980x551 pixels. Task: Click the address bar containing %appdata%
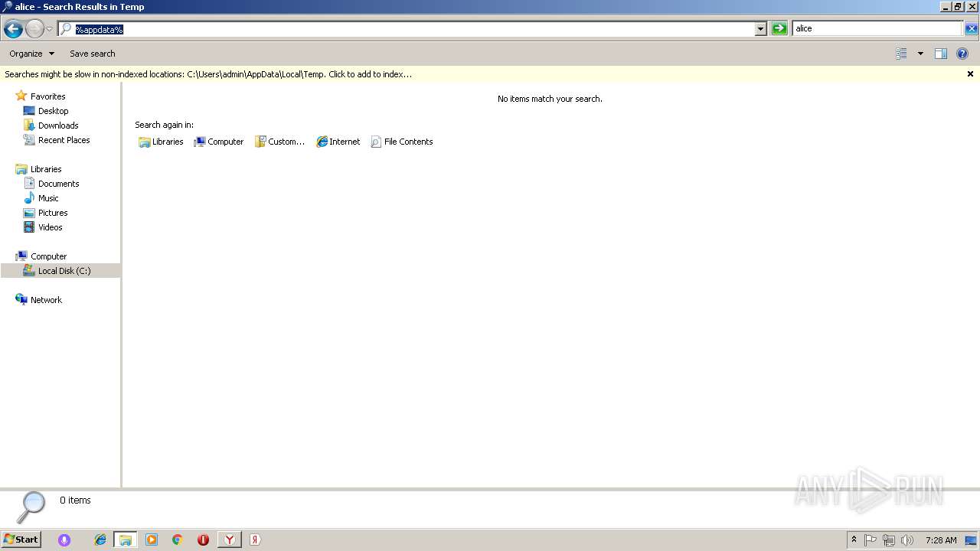tap(413, 29)
